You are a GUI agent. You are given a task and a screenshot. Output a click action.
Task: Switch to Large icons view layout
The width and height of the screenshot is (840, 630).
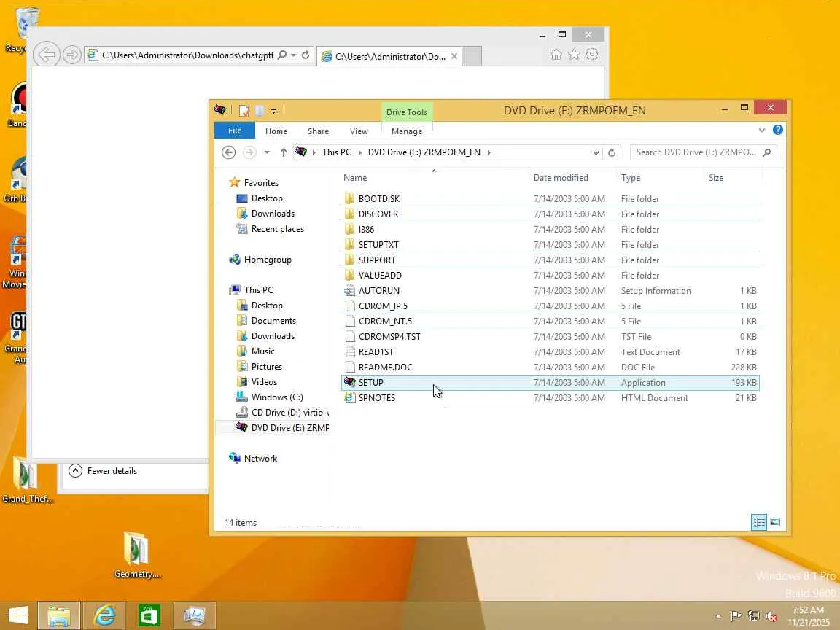(775, 522)
